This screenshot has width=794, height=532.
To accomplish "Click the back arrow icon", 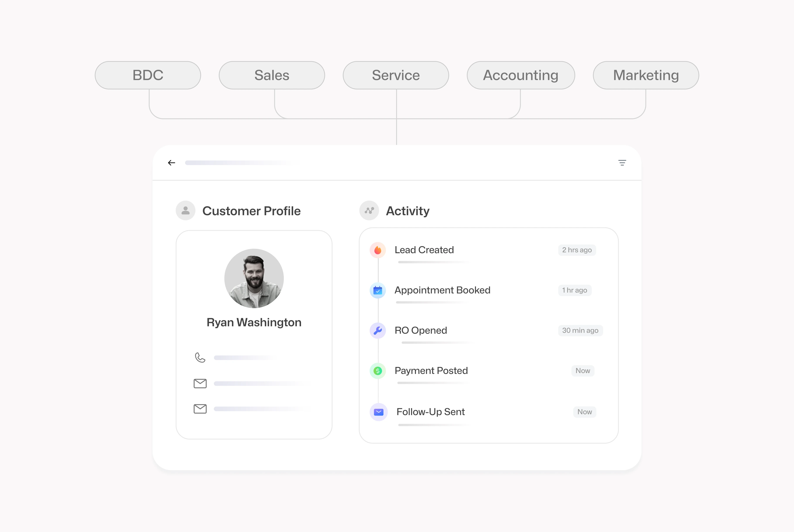I will click(x=171, y=163).
